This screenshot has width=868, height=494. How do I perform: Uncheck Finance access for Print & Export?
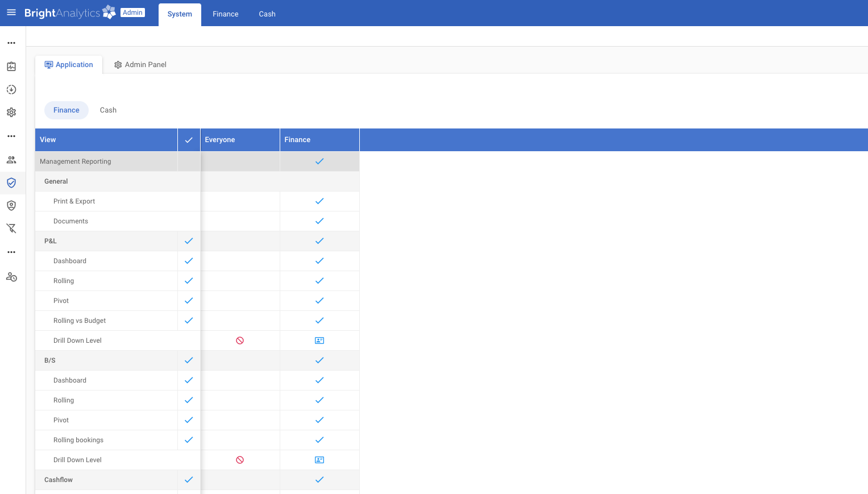pyautogui.click(x=319, y=201)
